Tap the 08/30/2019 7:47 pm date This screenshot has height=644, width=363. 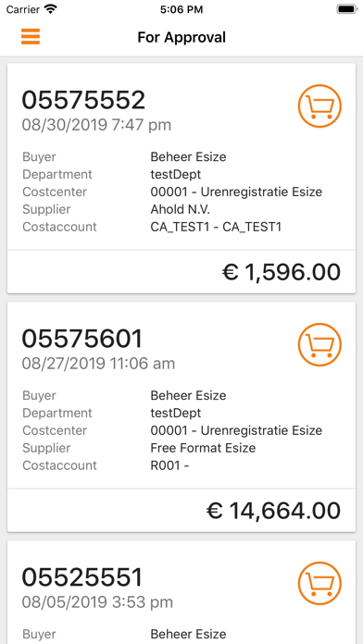(96, 124)
